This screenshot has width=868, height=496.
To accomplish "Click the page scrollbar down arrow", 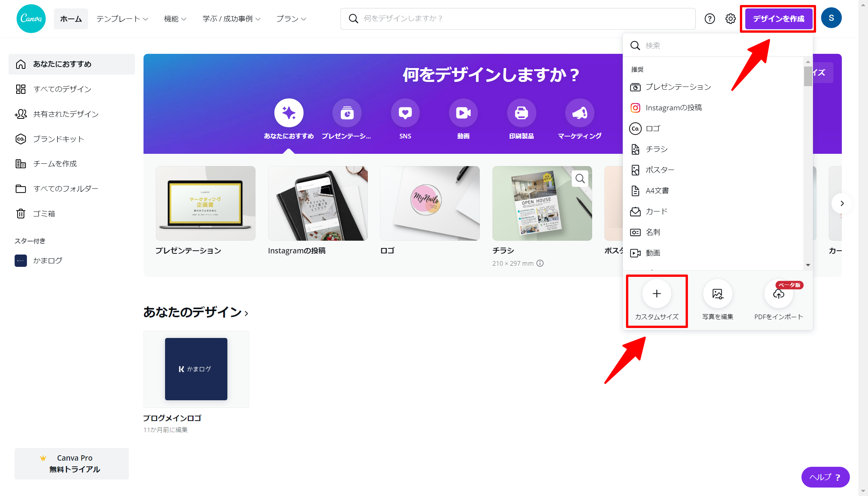I will point(863,491).
